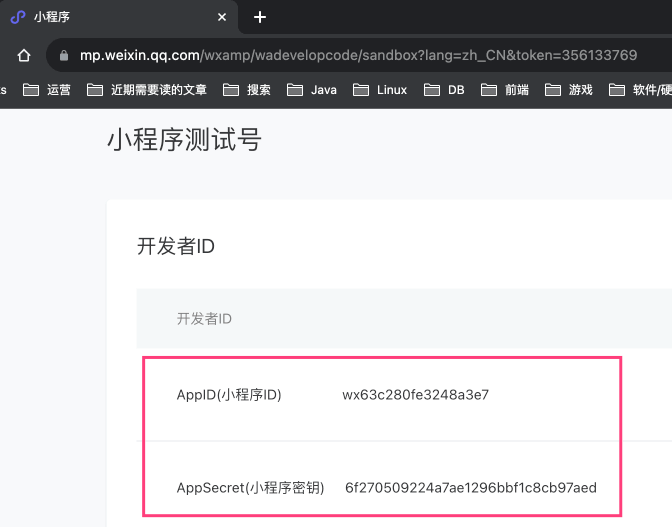Close the 小程序 browser tab

(x=221, y=17)
